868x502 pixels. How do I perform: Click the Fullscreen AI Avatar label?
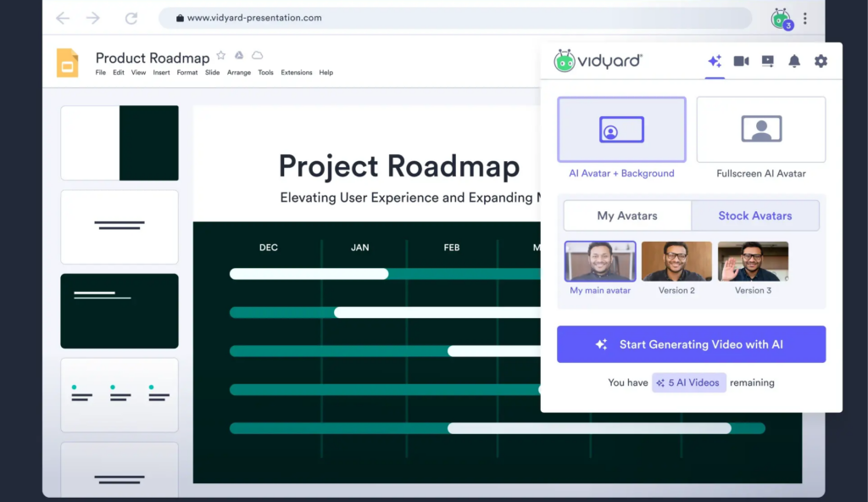pyautogui.click(x=761, y=174)
